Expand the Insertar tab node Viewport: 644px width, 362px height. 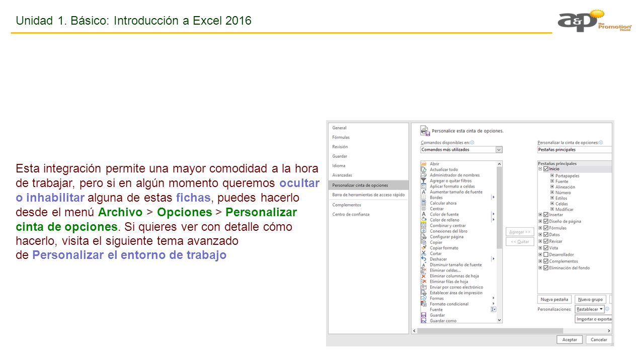pos(540,215)
